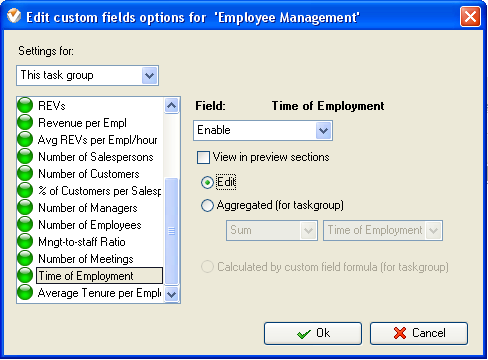Confirm changes with the Ok button
This screenshot has width=488, height=360.
313,333
